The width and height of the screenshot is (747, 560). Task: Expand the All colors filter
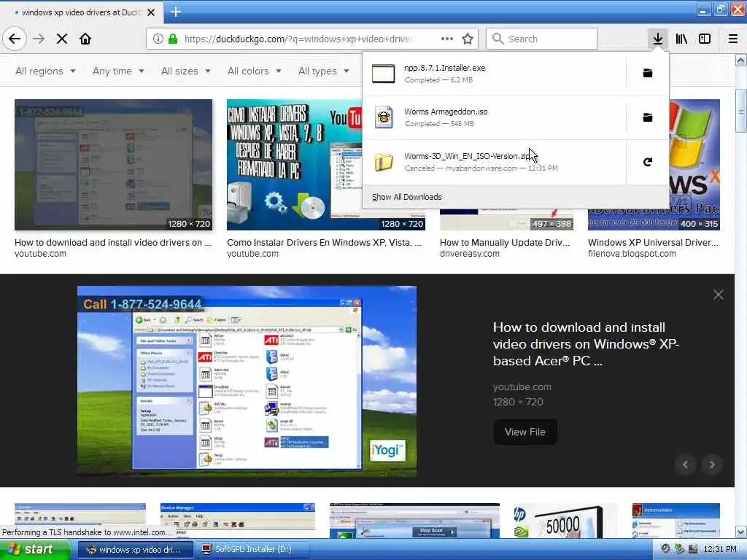255,71
